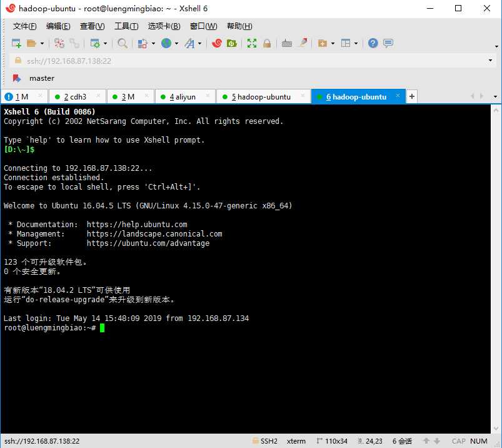The width and height of the screenshot is (502, 448).
Task: Add a new tab with the plus button
Action: tap(412, 96)
